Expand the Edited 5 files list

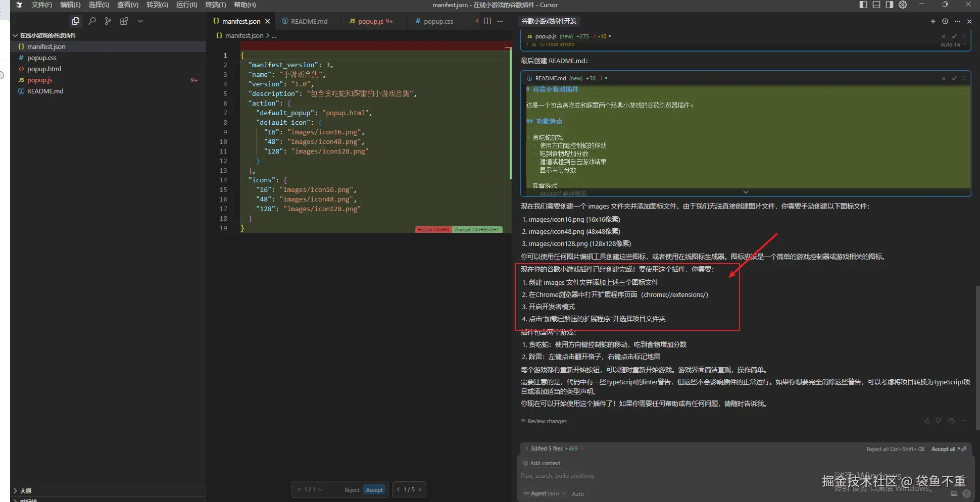[x=555, y=448]
